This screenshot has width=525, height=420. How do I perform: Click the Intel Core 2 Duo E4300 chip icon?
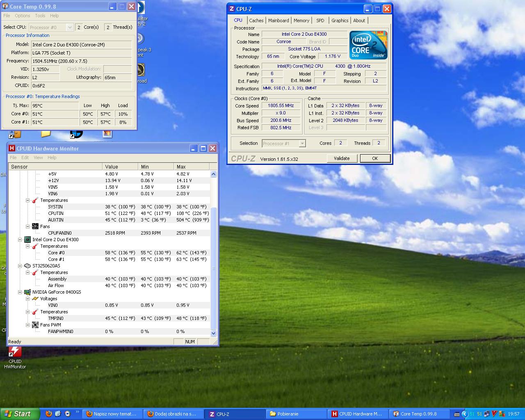pyautogui.click(x=27, y=240)
